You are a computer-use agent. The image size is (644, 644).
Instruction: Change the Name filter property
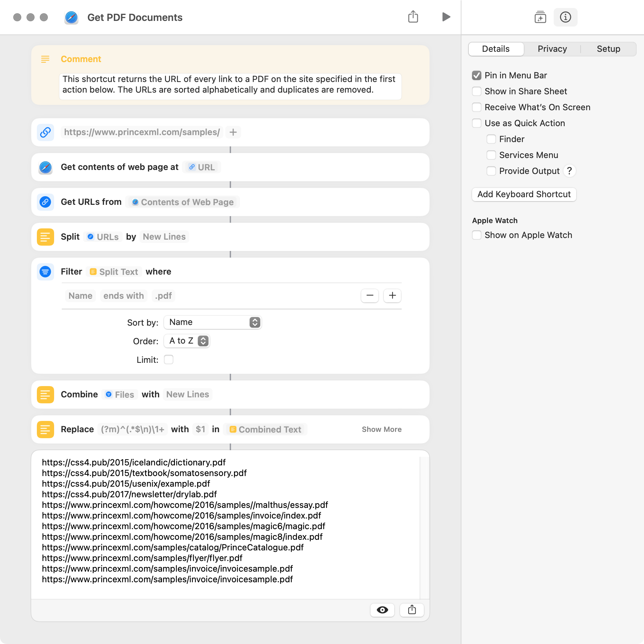(x=80, y=296)
